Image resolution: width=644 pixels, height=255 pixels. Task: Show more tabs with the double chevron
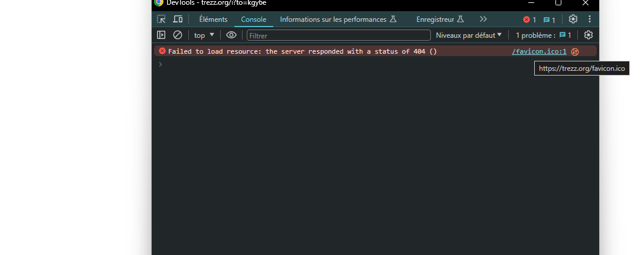[483, 19]
